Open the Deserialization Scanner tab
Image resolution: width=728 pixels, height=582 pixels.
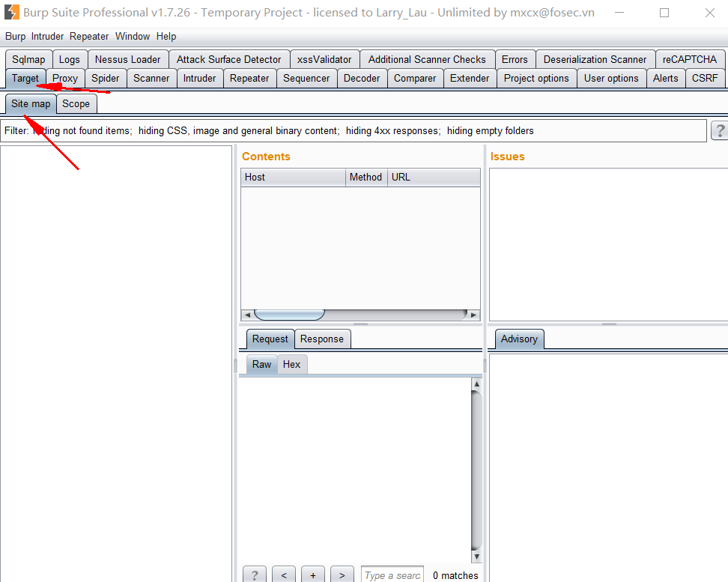pyautogui.click(x=595, y=59)
